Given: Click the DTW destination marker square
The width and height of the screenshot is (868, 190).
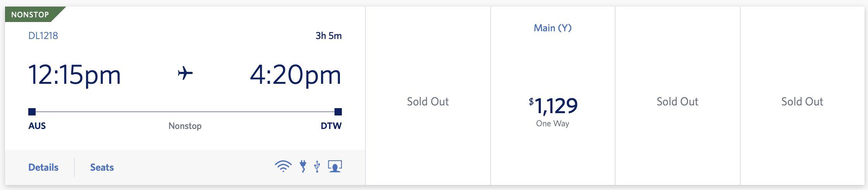Looking at the screenshot, I should pos(338,112).
